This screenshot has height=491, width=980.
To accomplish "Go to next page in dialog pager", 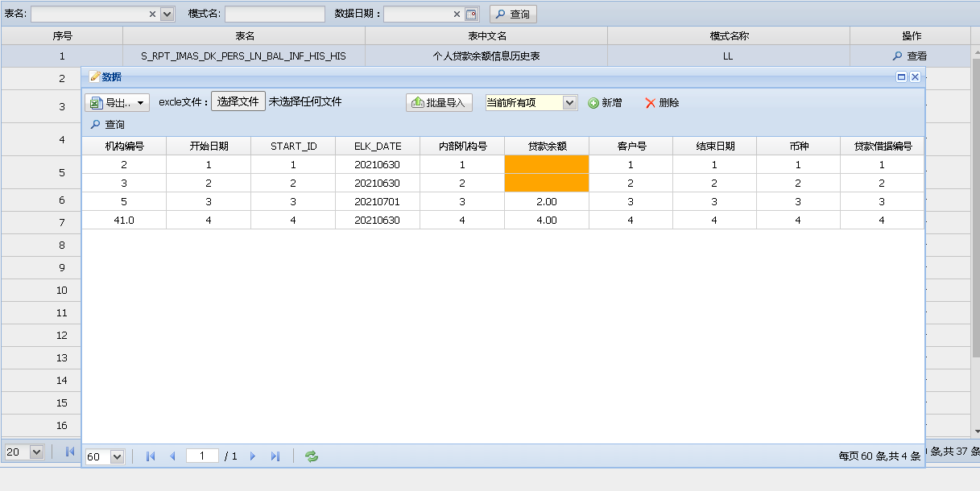I will (x=253, y=456).
